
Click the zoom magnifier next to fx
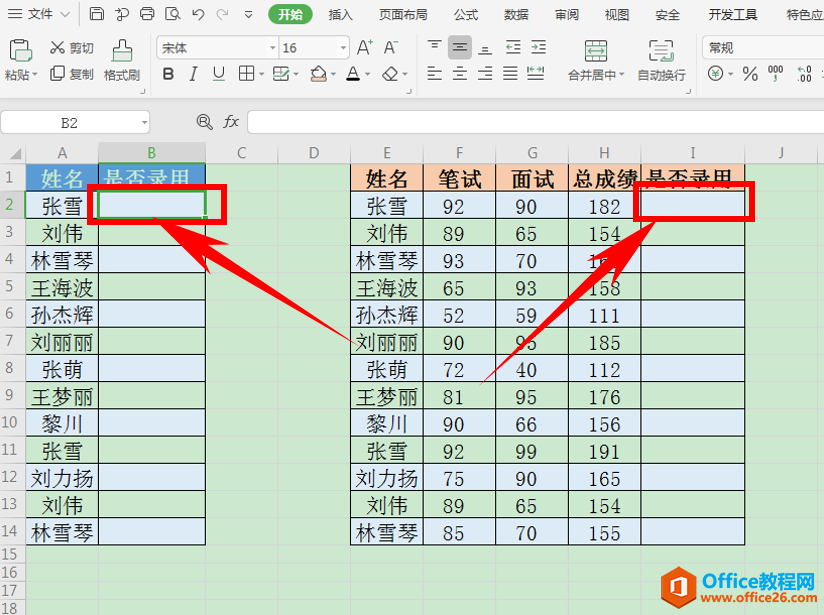click(204, 122)
